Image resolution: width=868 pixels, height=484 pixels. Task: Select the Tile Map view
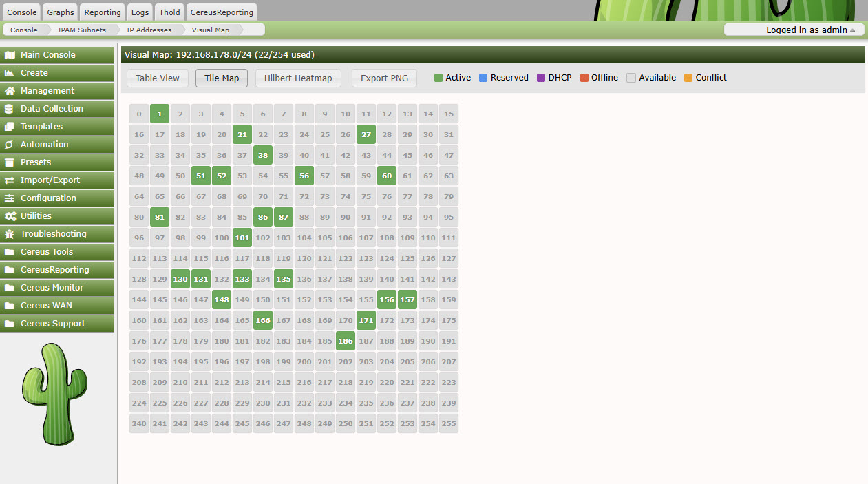222,78
